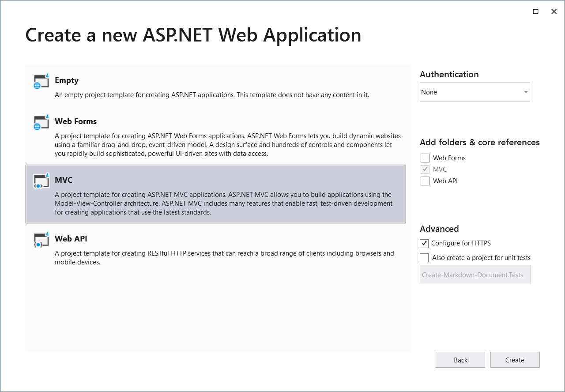Uncheck Configure for HTTPS
Screen dimensions: 565x392
424,243
